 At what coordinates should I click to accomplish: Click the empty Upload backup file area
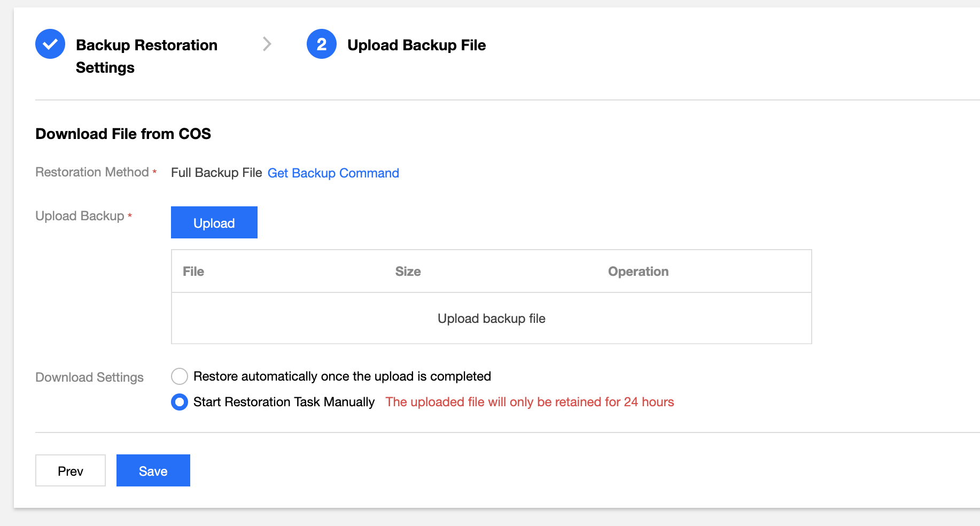pos(491,319)
